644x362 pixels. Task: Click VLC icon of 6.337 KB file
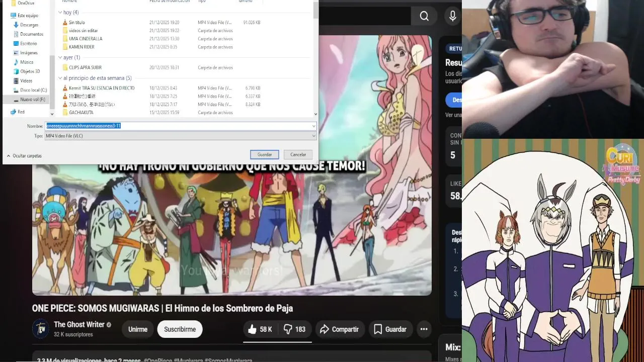click(x=65, y=96)
